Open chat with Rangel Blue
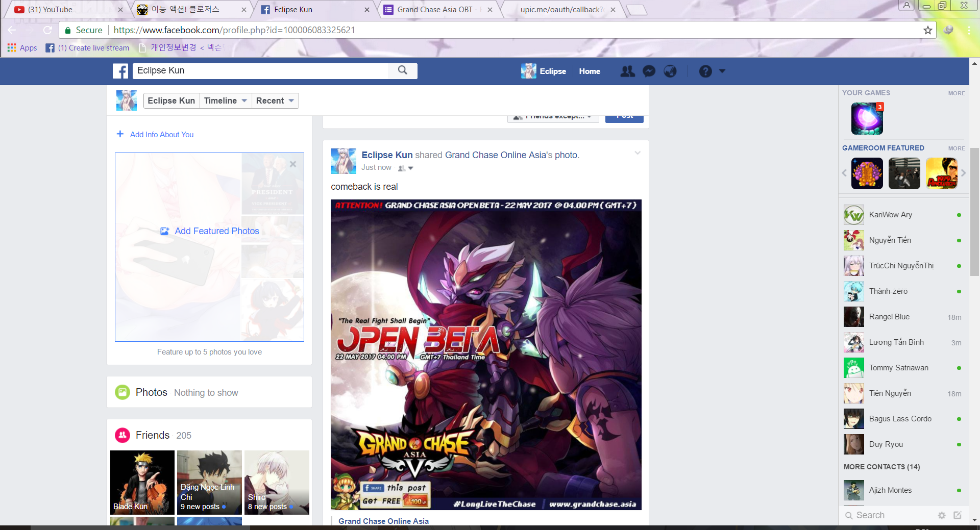 point(903,317)
